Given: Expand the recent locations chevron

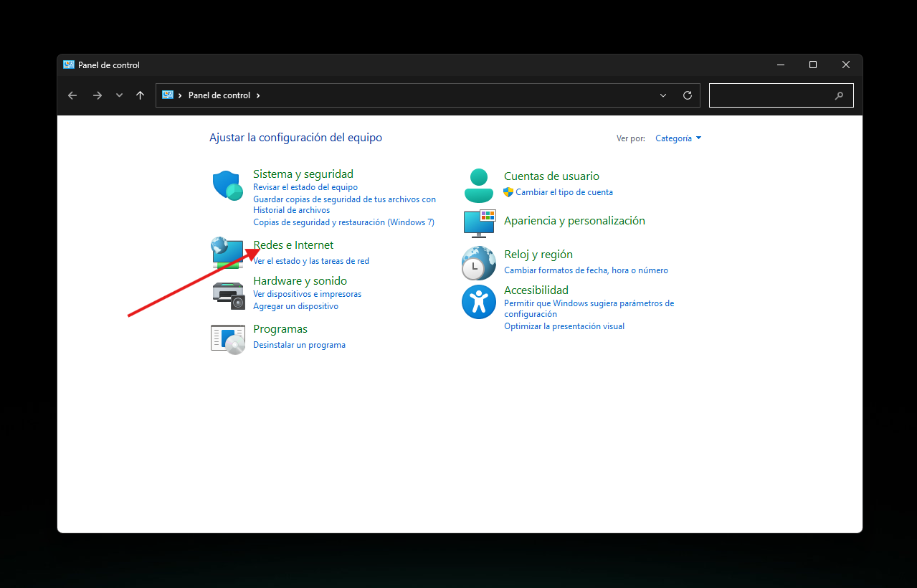Looking at the screenshot, I should point(119,95).
